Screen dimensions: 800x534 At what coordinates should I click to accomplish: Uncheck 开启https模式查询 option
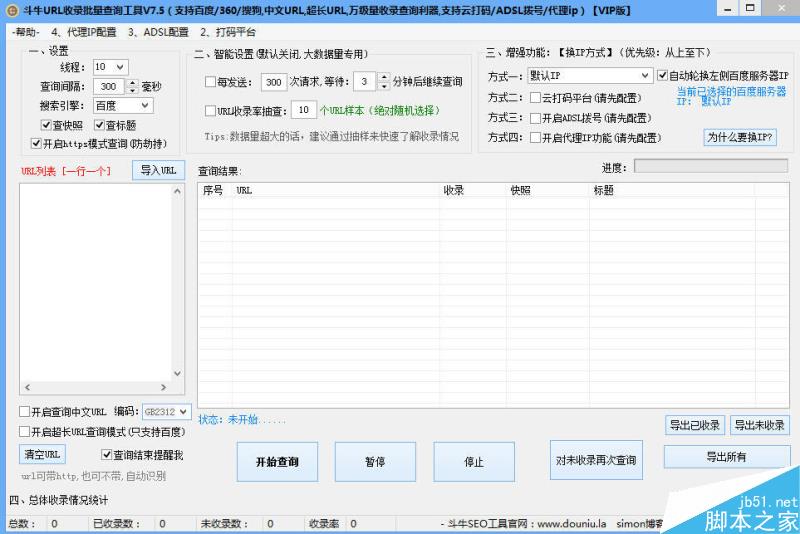(36, 143)
